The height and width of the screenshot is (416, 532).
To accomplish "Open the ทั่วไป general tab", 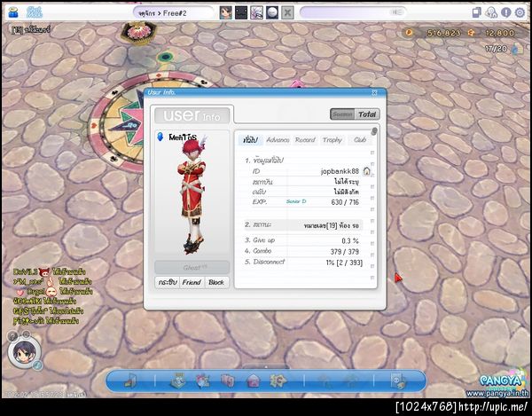I will (250, 140).
